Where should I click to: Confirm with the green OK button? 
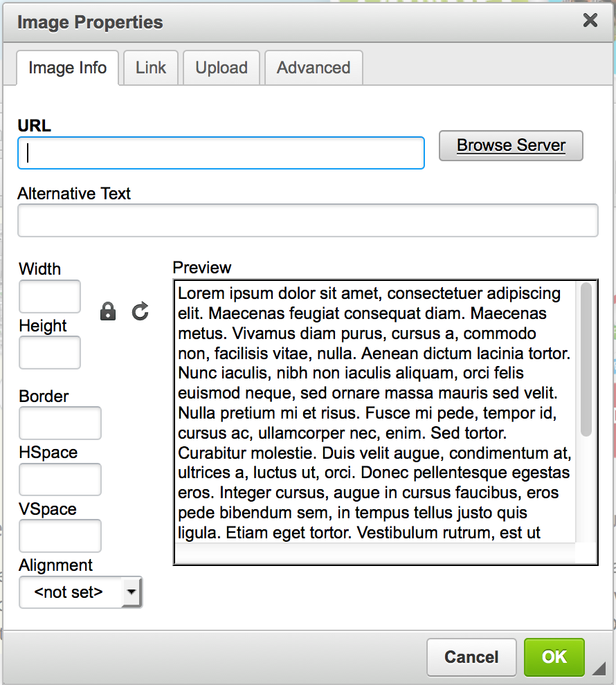pyautogui.click(x=554, y=657)
